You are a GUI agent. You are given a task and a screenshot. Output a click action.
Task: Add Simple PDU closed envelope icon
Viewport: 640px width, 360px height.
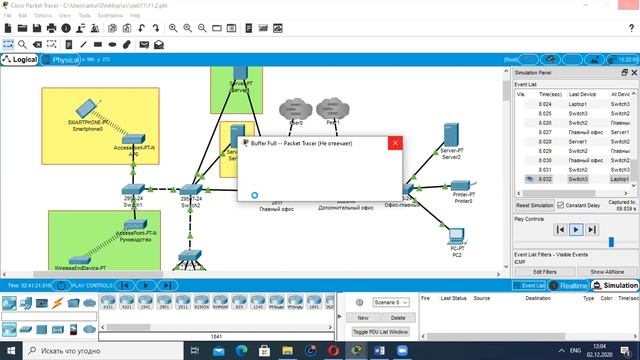(144, 44)
